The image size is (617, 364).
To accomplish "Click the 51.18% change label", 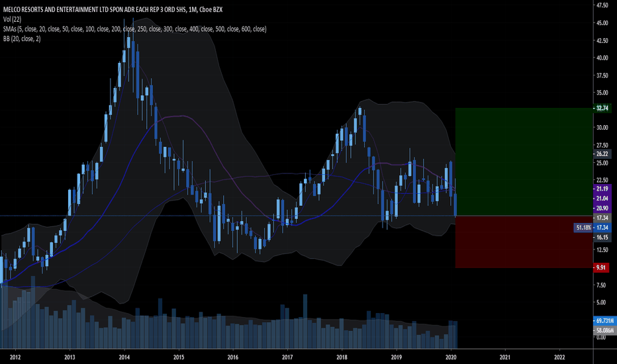I will coord(583,228).
